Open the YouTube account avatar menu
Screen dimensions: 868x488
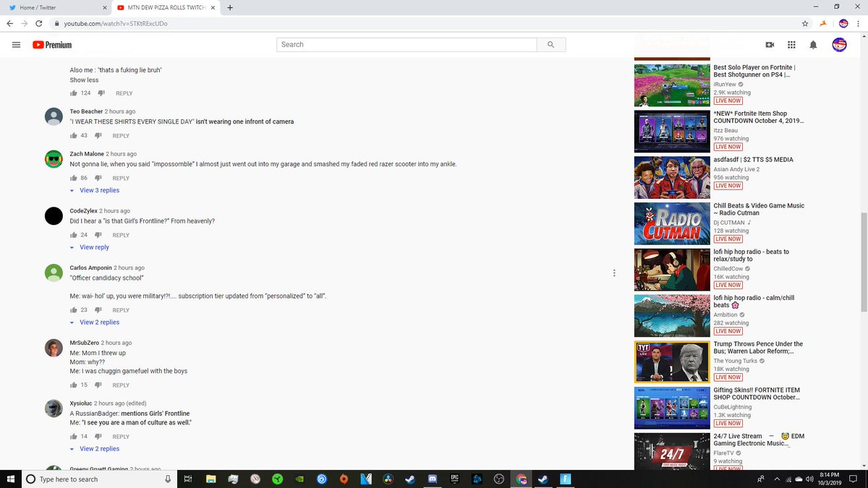[x=839, y=45]
